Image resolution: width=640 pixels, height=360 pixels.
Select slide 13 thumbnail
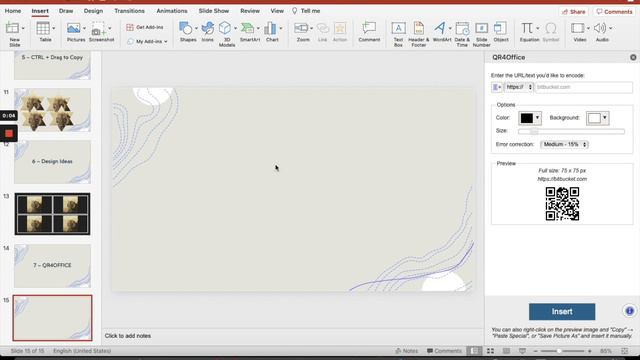(x=52, y=214)
